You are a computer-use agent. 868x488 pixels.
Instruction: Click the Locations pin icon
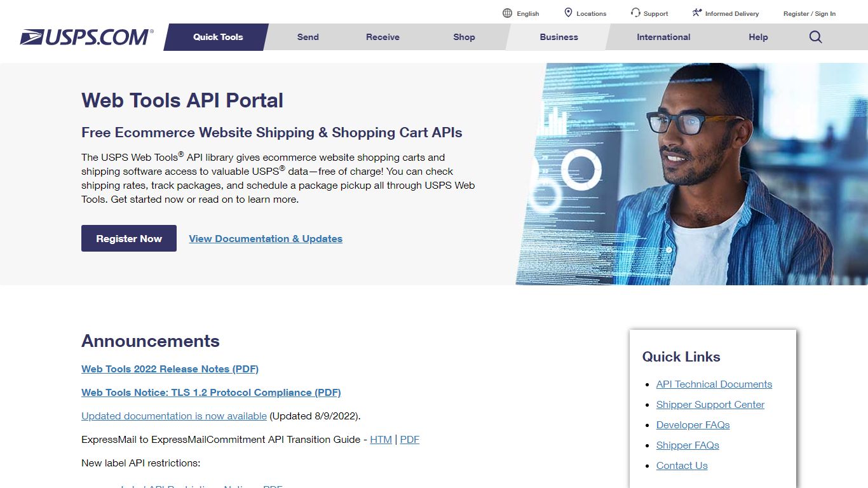(x=568, y=13)
